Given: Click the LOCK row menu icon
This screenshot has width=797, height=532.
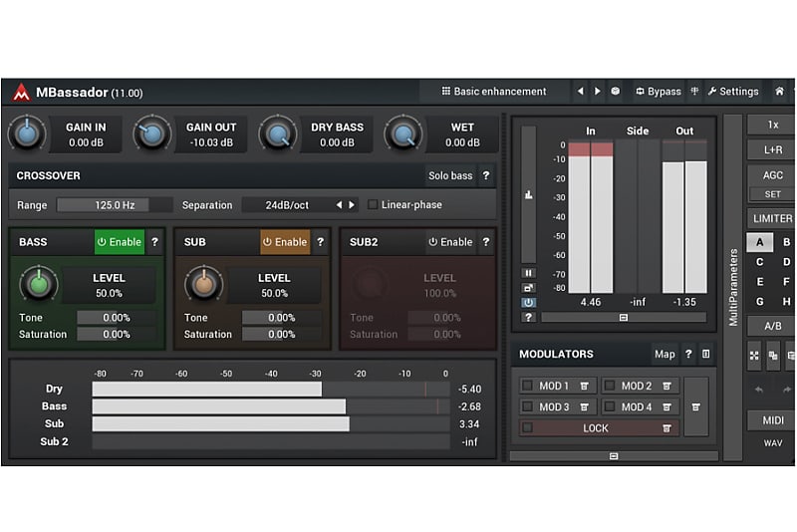Looking at the screenshot, I should tap(666, 428).
